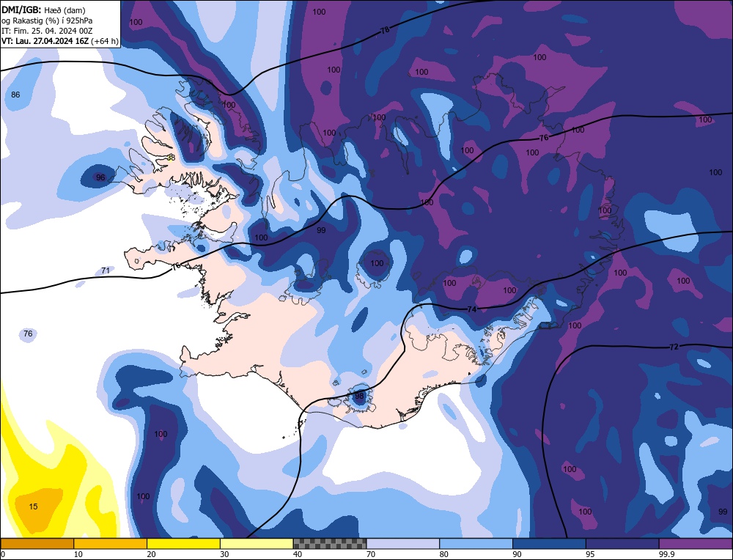This screenshot has height=560, width=733.
Task: Select the '15' value in the orange area
Action: (33, 506)
